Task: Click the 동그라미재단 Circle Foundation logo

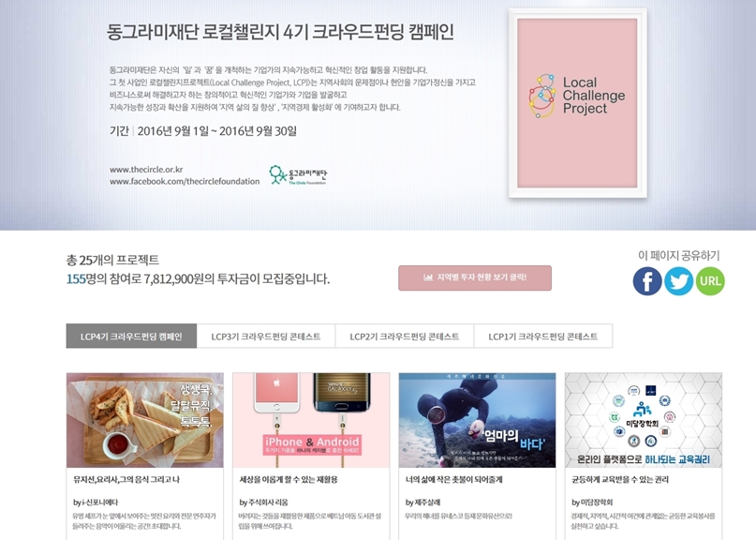Action: pos(298,175)
